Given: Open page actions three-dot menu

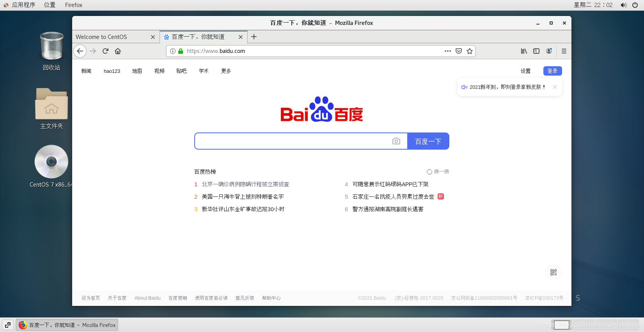Looking at the screenshot, I should 448,51.
